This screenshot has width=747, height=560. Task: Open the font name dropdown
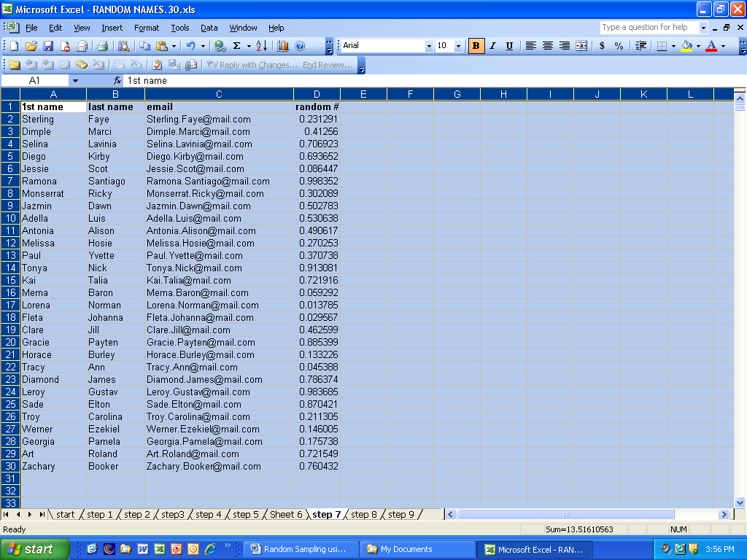[x=429, y=46]
